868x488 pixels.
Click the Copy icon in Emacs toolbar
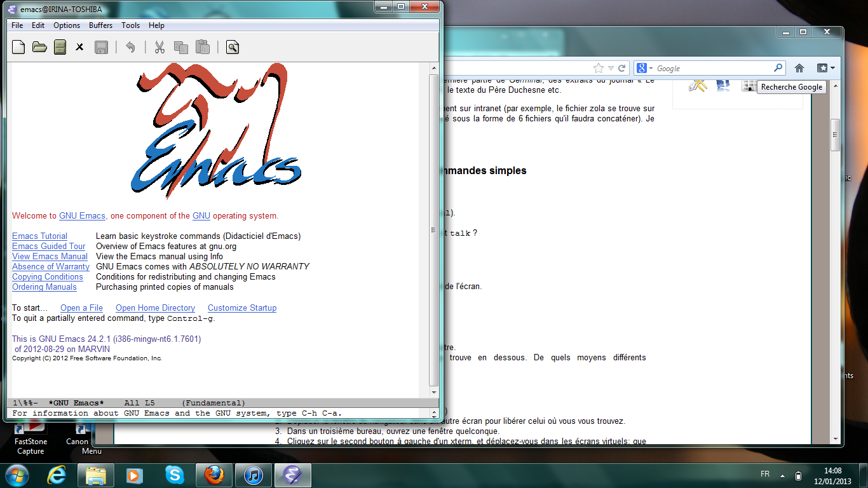pyautogui.click(x=180, y=47)
